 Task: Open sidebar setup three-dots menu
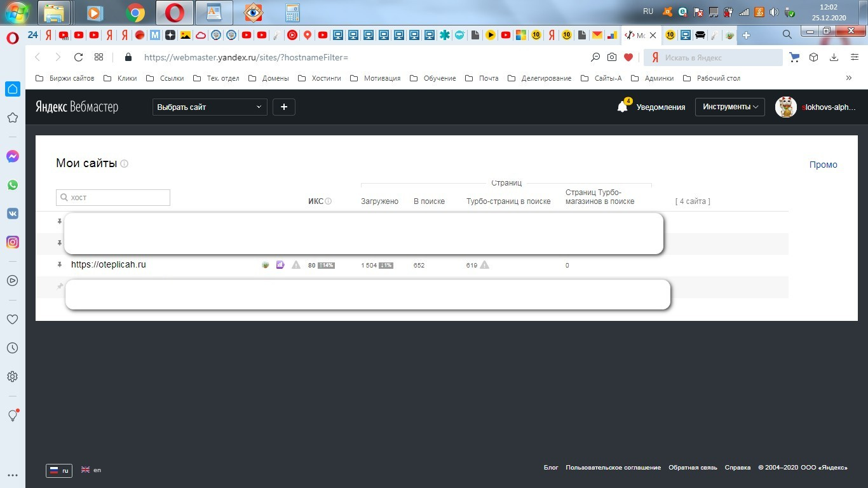[12, 475]
